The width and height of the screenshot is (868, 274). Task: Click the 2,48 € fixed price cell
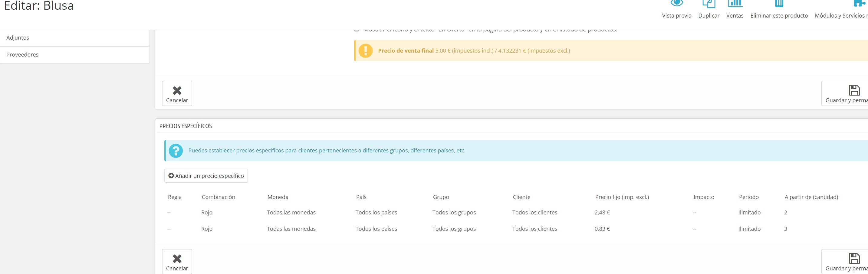point(602,212)
